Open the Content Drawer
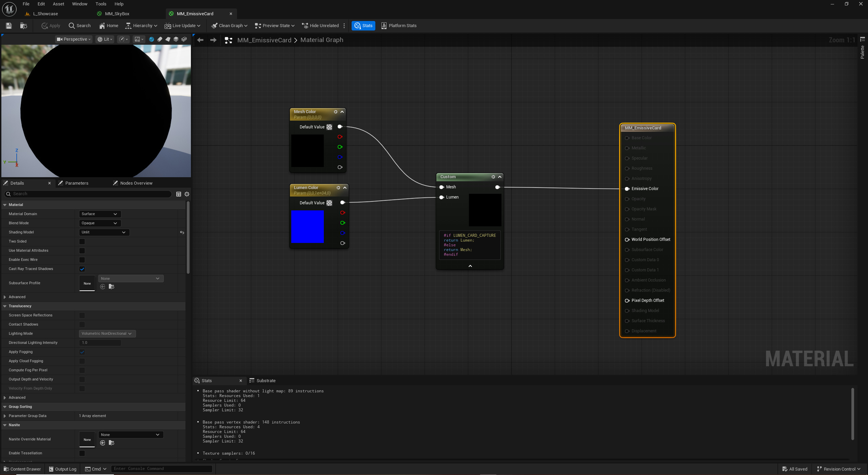868x475 pixels. pos(22,469)
